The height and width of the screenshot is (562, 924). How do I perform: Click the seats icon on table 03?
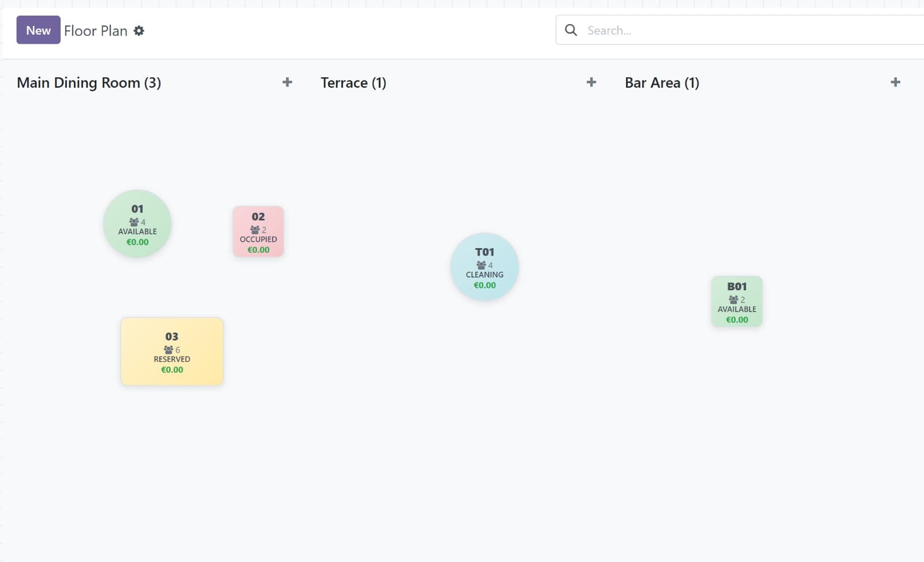(x=169, y=350)
